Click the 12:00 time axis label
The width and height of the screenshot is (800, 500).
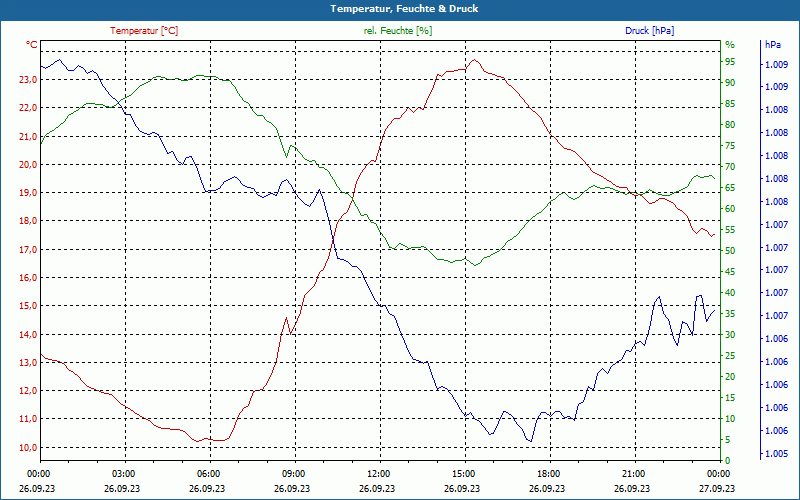pos(377,473)
